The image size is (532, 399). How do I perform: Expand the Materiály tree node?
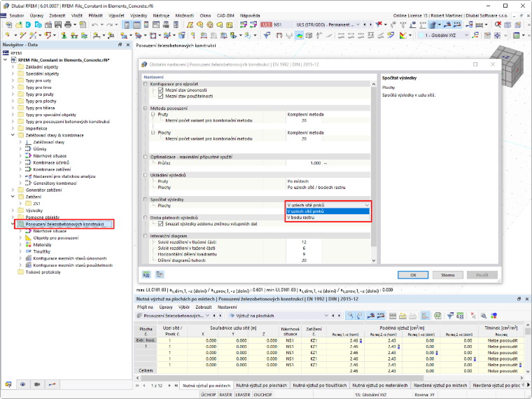tap(20, 244)
